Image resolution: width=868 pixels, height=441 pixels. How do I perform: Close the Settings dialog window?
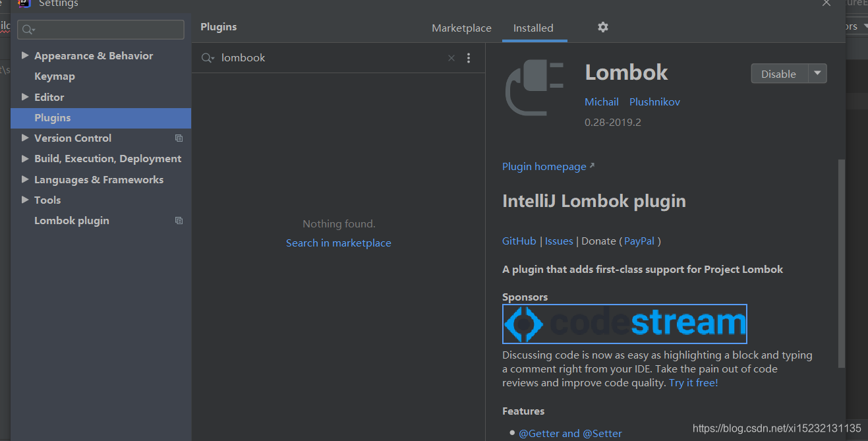pyautogui.click(x=826, y=3)
